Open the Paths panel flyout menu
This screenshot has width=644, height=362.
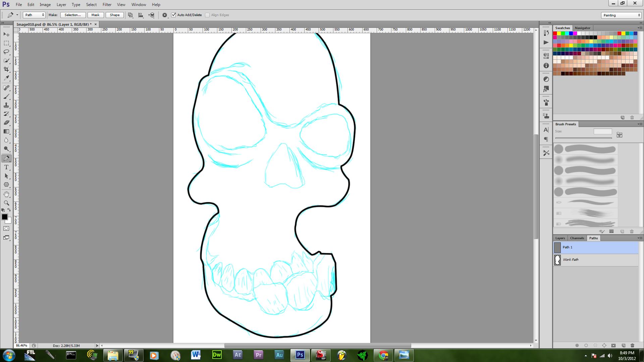tap(639, 238)
